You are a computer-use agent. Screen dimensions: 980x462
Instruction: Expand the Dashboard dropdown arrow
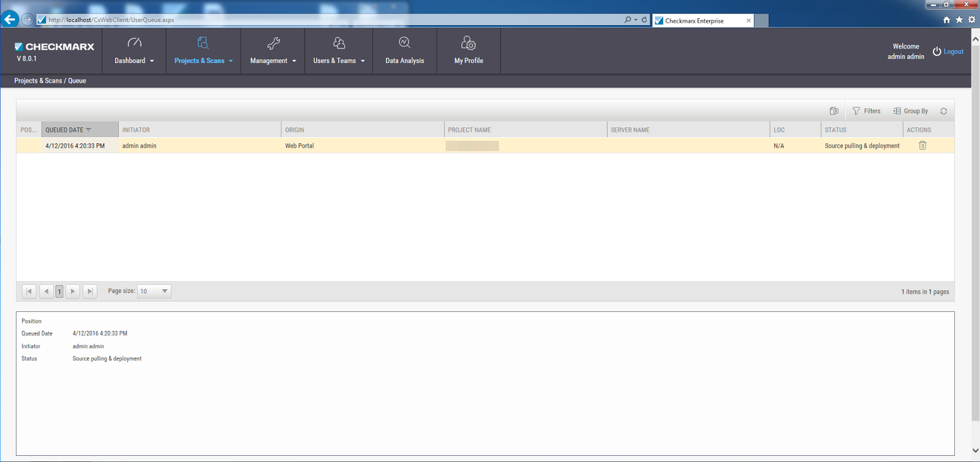(x=152, y=61)
